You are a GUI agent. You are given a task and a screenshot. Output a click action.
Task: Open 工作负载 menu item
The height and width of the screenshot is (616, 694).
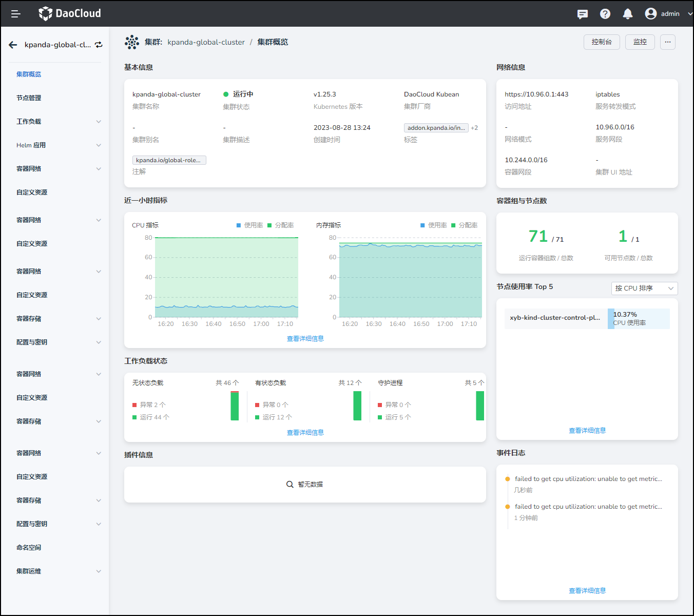(x=29, y=122)
